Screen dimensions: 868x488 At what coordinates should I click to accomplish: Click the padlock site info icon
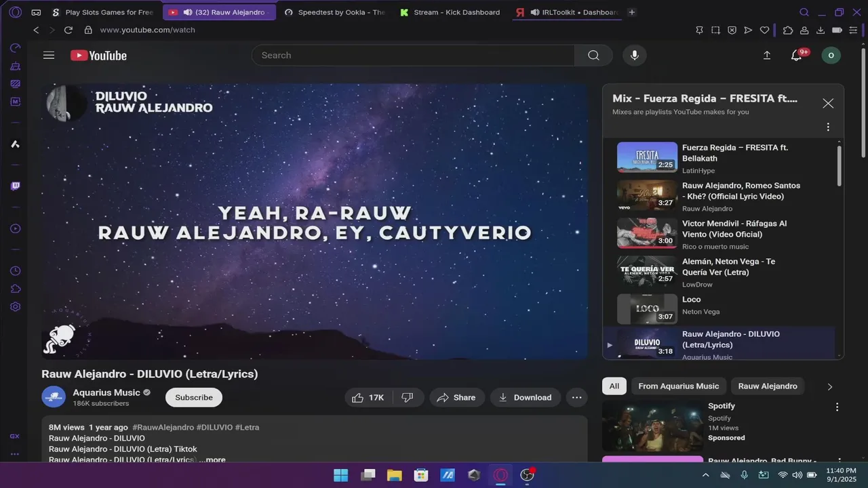click(87, 30)
